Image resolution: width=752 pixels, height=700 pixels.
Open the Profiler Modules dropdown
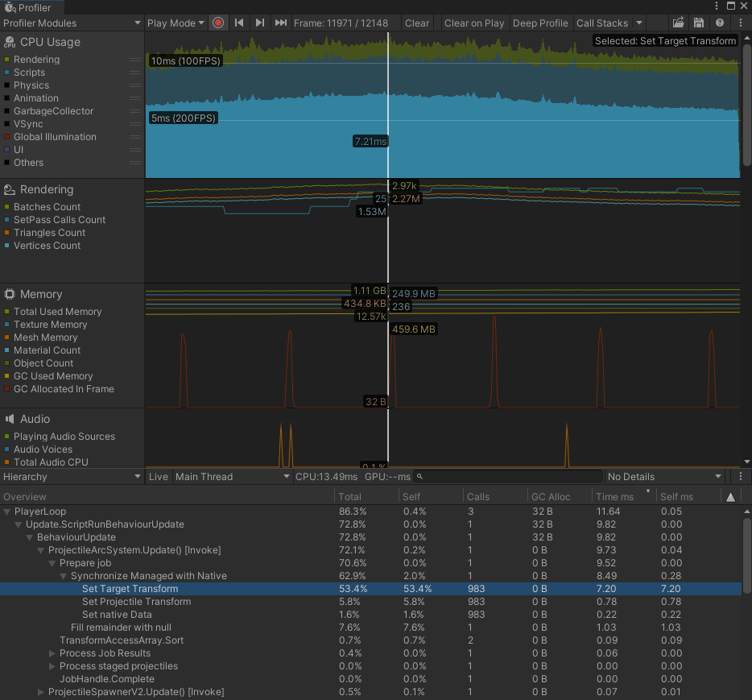coord(72,23)
